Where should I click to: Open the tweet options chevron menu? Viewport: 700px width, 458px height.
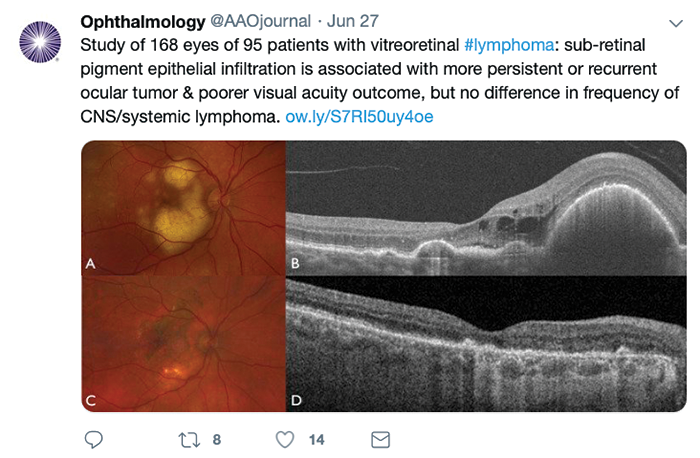point(673,22)
